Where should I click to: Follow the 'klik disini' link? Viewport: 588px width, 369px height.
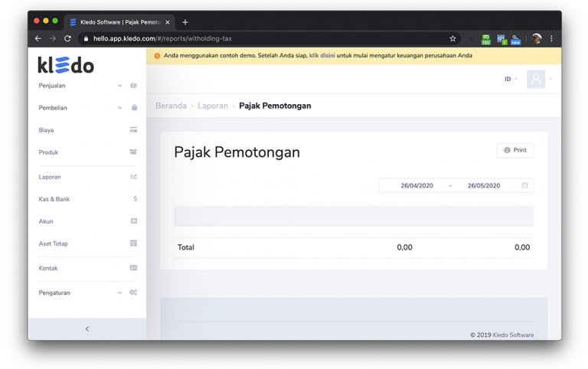(322, 55)
